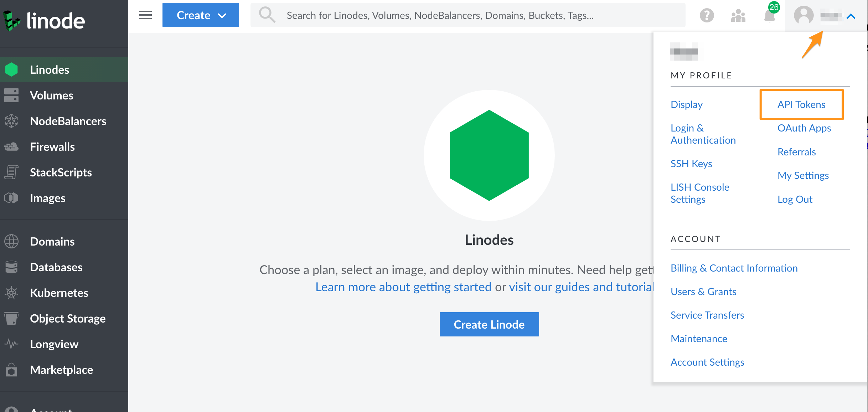868x412 pixels.
Task: Select the Images sidebar icon
Action: click(x=11, y=198)
